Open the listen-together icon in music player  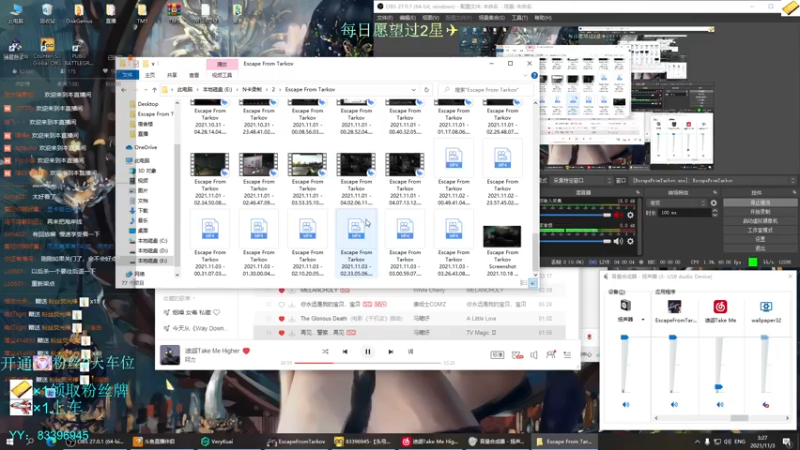pos(551,354)
